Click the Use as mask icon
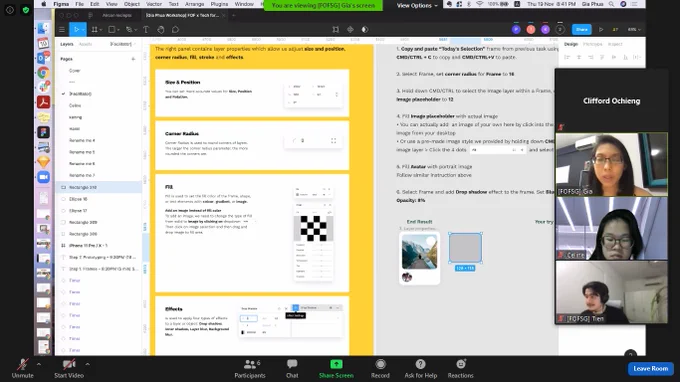Image resolution: width=680 pixels, height=382 pixels. (x=365, y=29)
